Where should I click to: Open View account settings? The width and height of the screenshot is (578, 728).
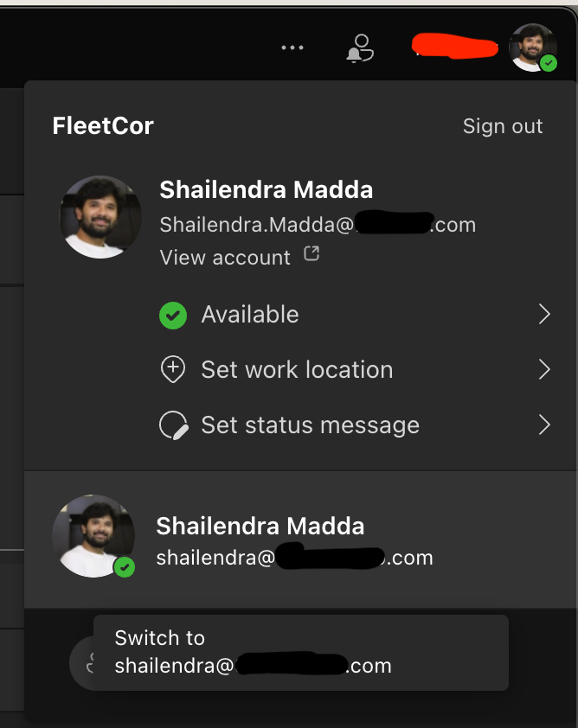tap(225, 257)
